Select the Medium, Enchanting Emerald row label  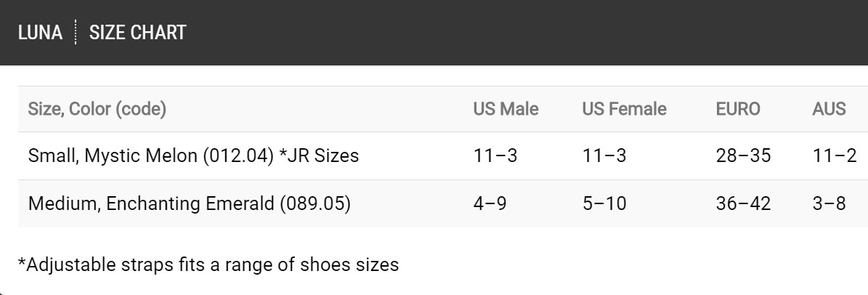[x=189, y=203]
